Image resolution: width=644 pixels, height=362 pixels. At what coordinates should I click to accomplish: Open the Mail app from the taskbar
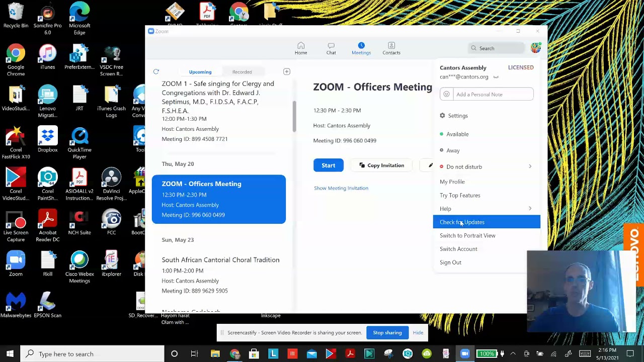311,354
